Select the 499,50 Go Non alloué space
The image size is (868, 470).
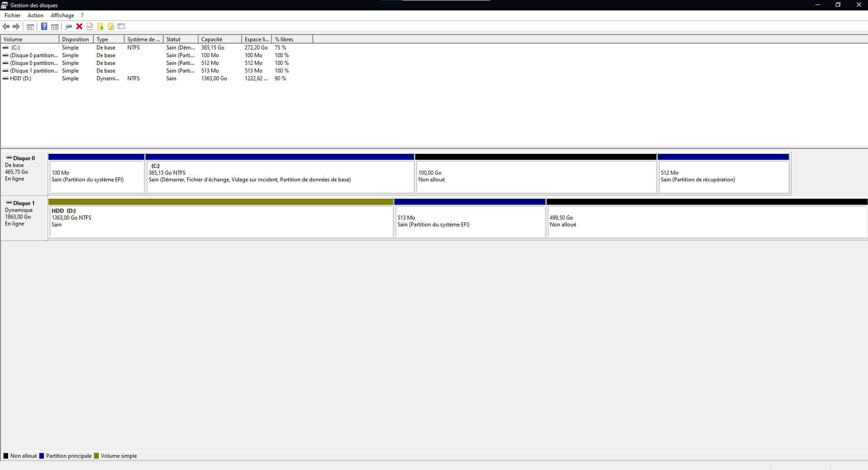tap(707, 218)
